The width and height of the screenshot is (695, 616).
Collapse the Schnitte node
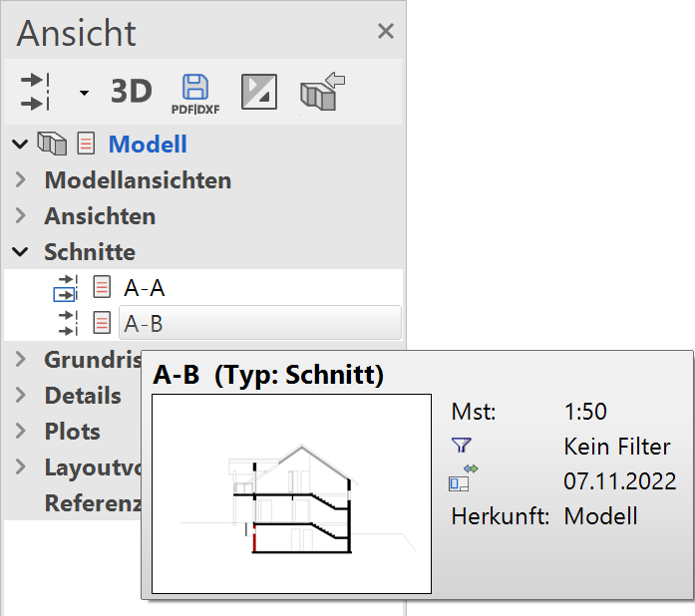click(20, 252)
